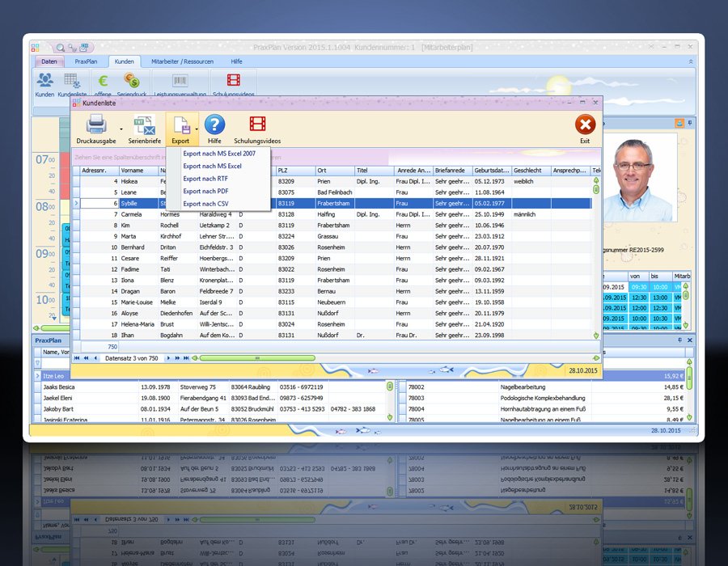
Task: Sort by the Ort column header
Action: 335,171
